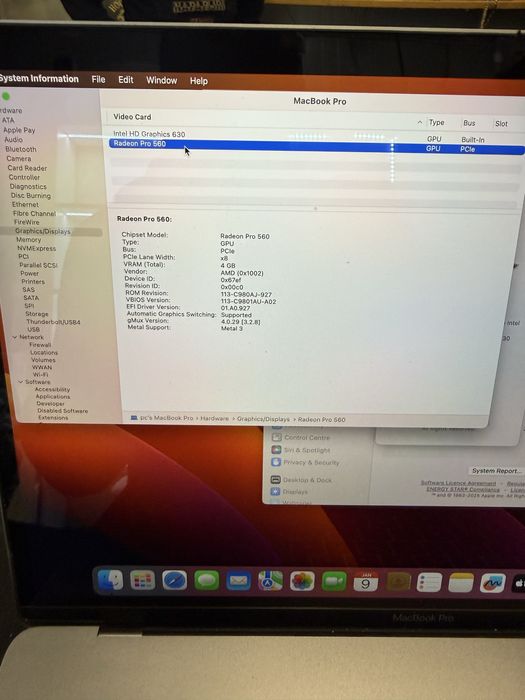Click Privacy & Security icon in System Settings

pos(276,462)
